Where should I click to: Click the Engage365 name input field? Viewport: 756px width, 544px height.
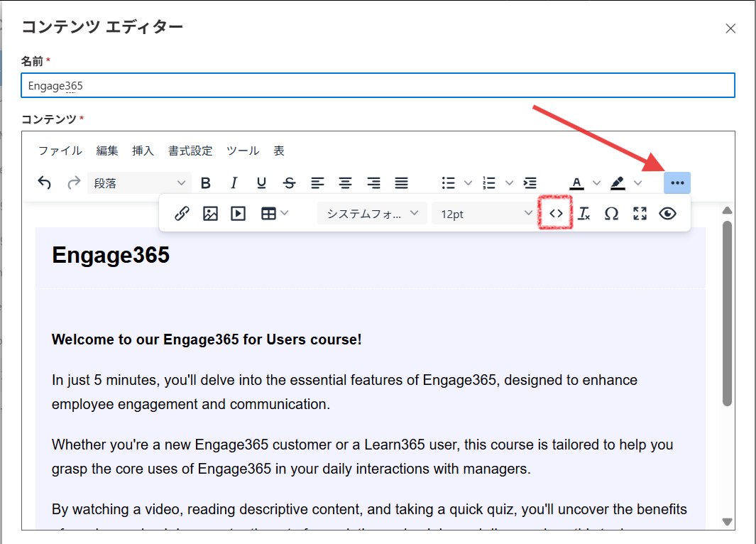[x=378, y=85]
